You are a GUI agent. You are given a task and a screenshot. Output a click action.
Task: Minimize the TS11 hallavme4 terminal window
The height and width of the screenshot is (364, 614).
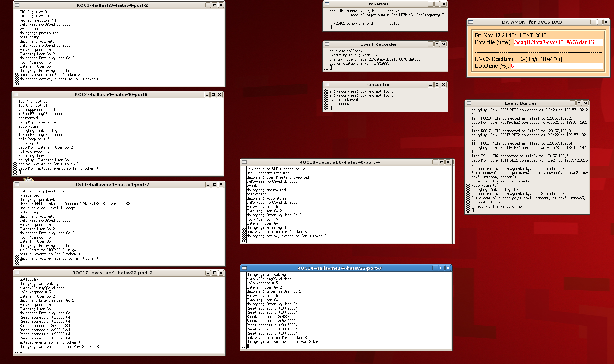pyautogui.click(x=208, y=184)
